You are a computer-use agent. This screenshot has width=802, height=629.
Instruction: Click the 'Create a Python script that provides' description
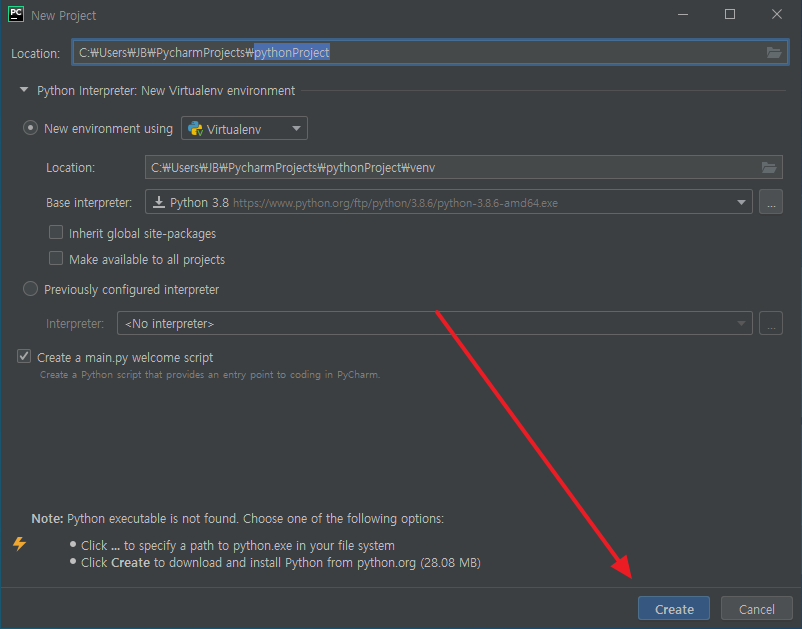click(x=210, y=375)
